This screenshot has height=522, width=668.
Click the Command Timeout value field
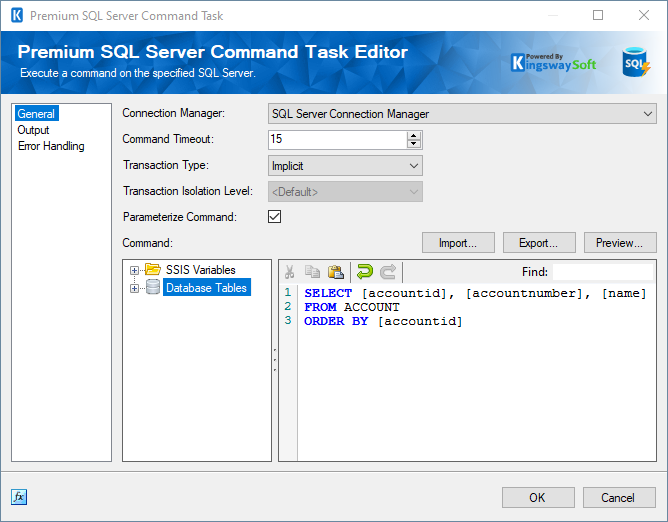pos(337,139)
